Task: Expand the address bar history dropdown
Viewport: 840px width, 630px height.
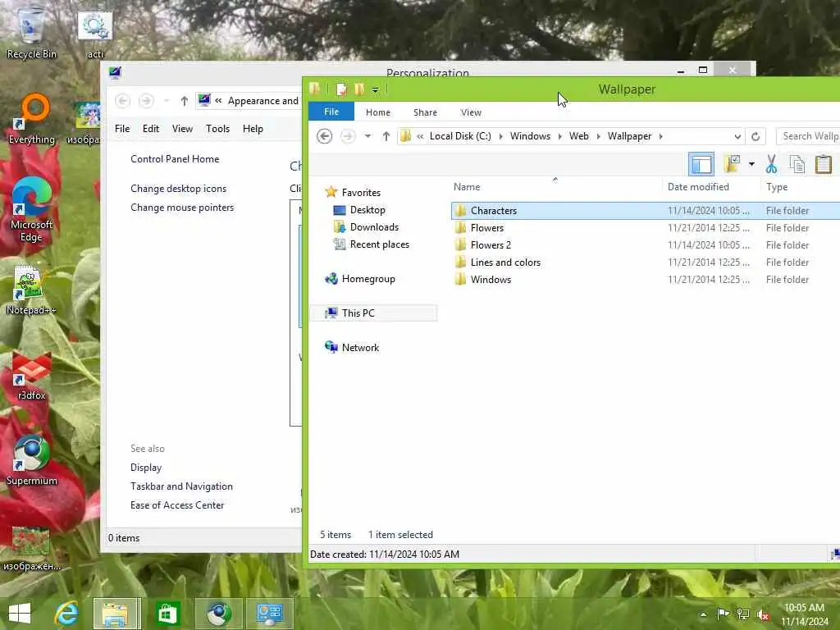Action: [737, 137]
